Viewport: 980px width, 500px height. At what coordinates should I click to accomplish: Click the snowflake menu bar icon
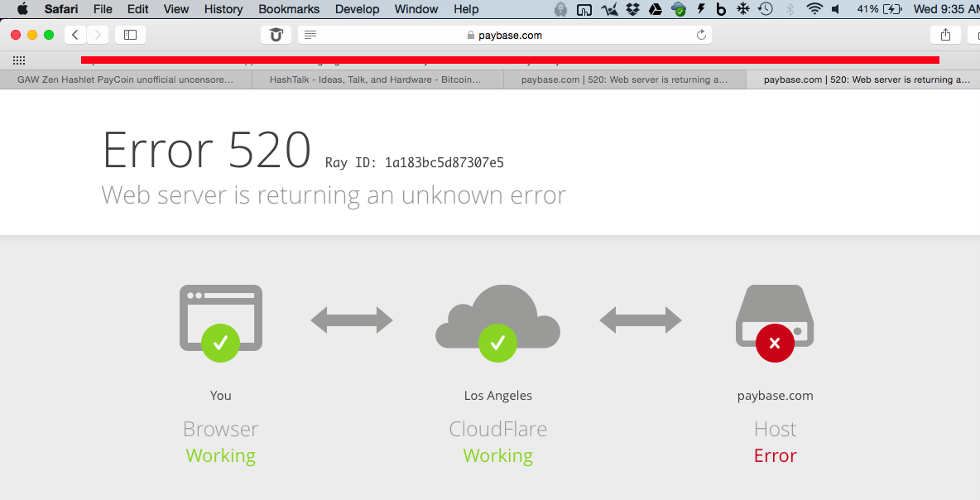[742, 9]
